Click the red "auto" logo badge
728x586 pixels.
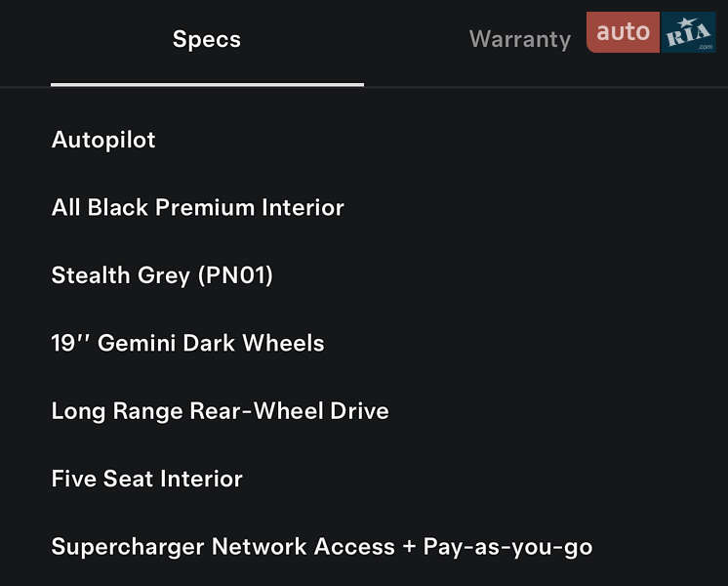[623, 32]
